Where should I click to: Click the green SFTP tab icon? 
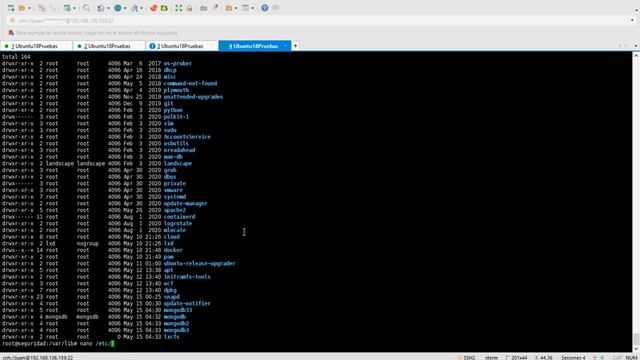[164, 8]
